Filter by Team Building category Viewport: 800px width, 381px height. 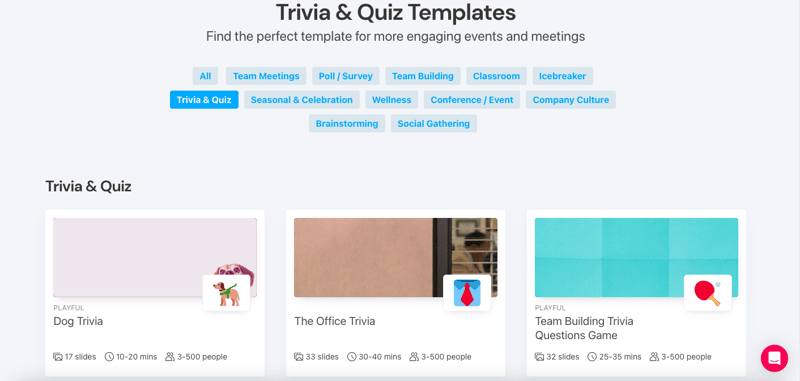click(423, 76)
